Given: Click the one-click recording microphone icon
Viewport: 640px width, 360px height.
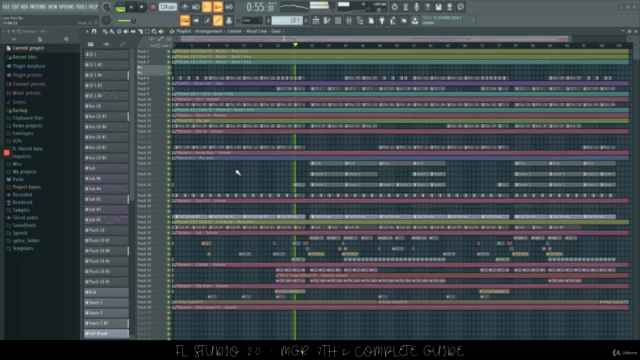Looking at the screenshot, I should pos(416,7).
